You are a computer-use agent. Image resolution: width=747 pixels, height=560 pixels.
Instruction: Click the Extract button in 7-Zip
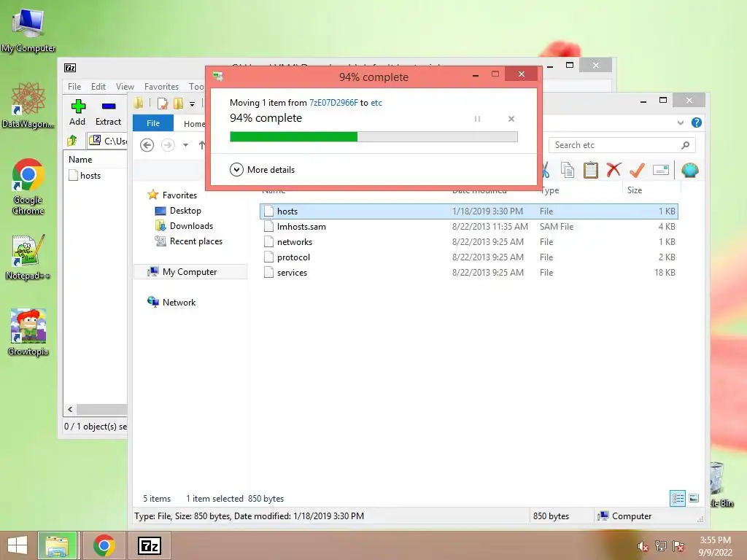pos(108,112)
